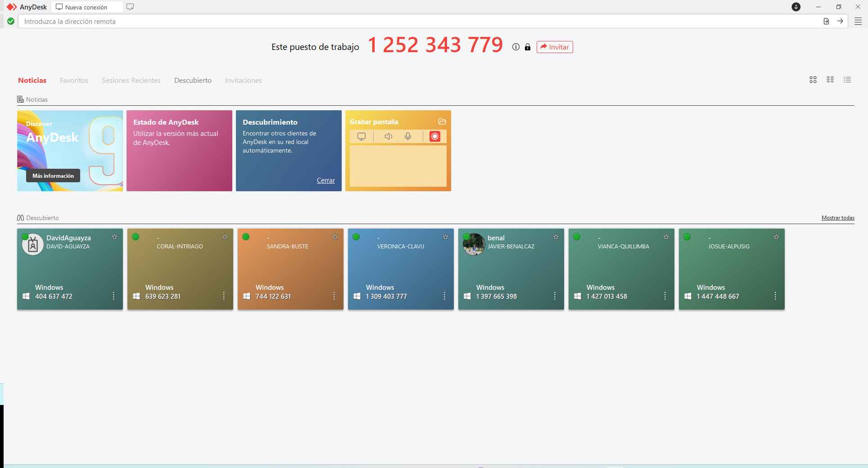Click the AnyDesk logo icon

12,7
